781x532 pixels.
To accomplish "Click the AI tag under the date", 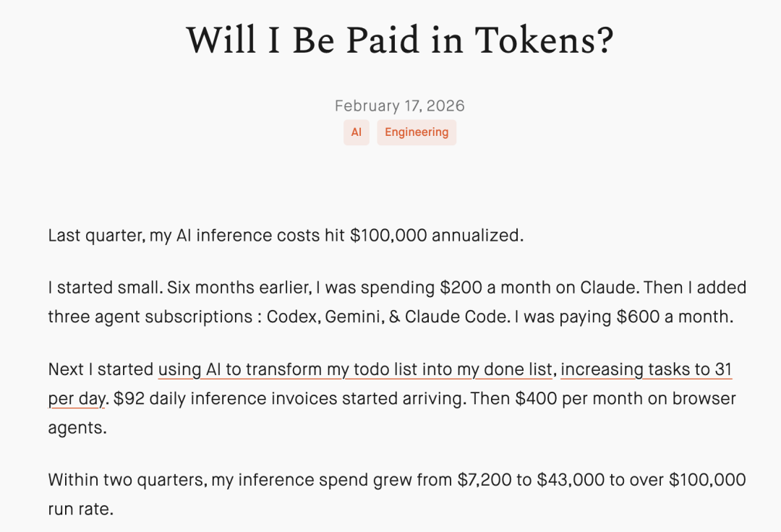I will (356, 132).
